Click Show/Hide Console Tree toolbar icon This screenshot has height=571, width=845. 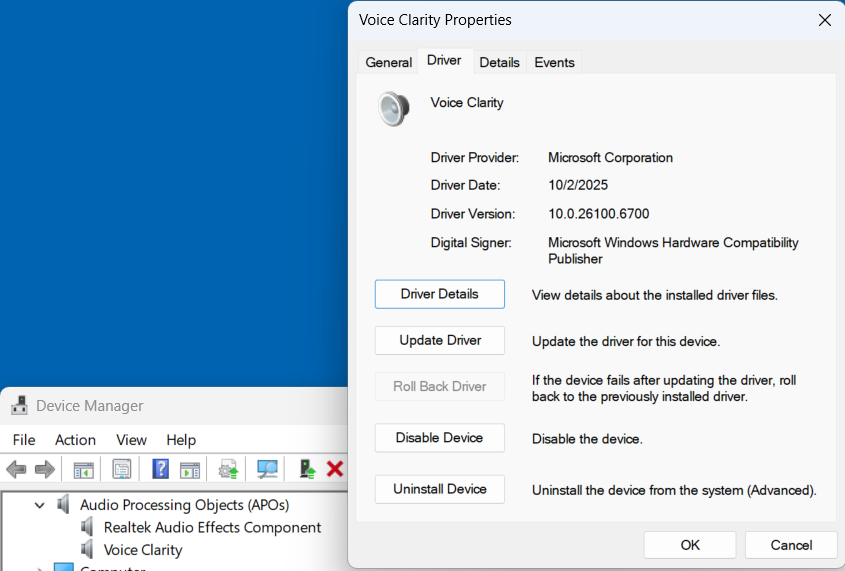tap(84, 469)
